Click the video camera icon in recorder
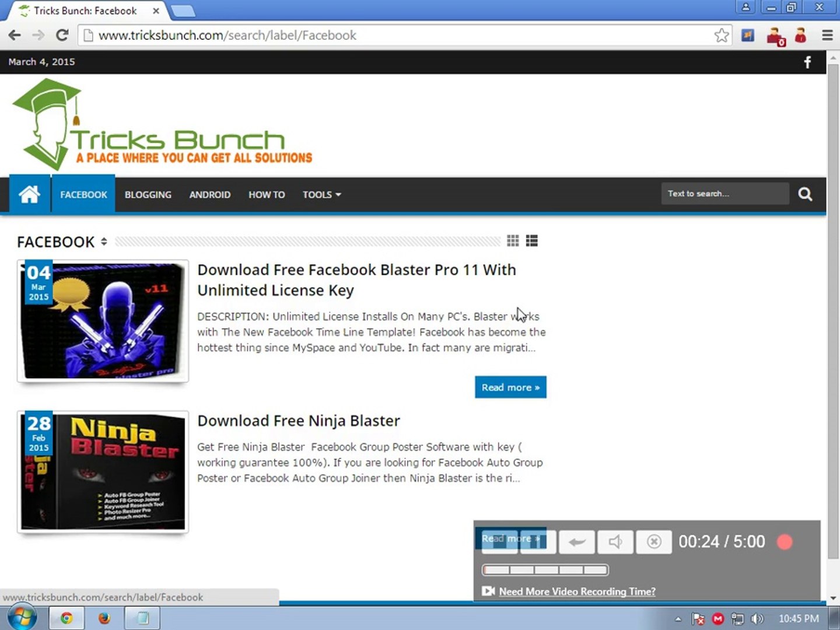The image size is (840, 630). (488, 591)
